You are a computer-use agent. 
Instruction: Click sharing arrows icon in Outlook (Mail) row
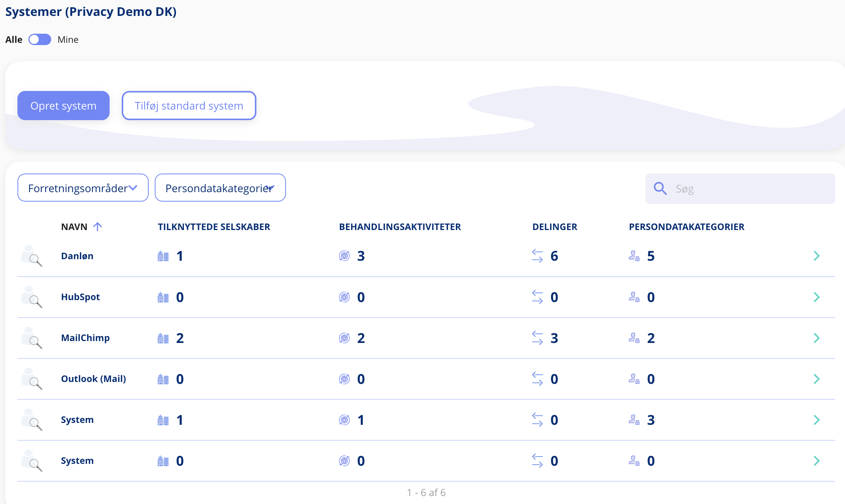click(537, 379)
